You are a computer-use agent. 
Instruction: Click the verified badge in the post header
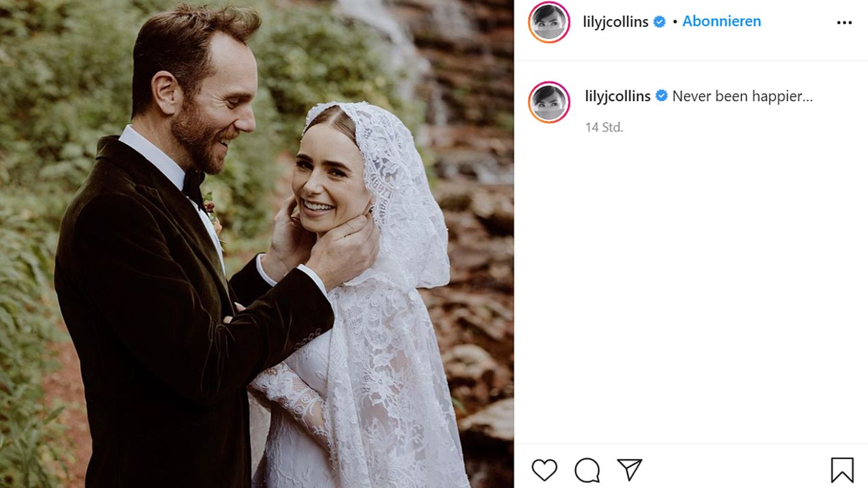tap(660, 22)
